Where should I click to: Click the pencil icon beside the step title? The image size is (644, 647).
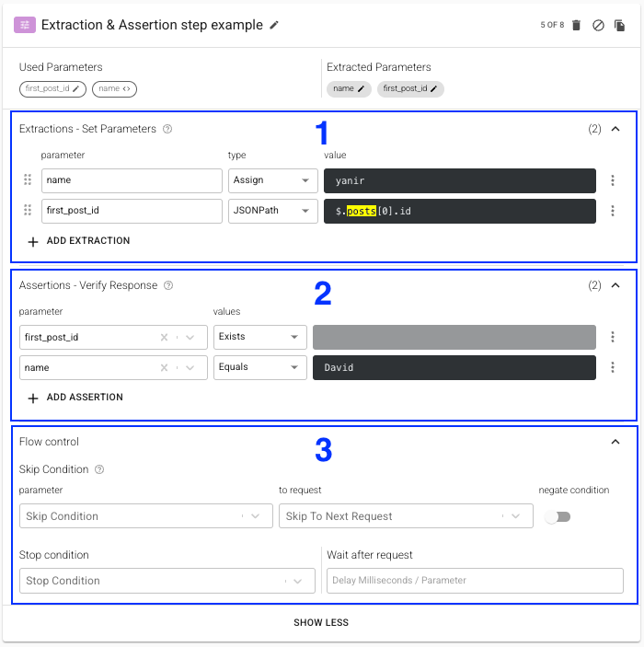(x=274, y=25)
